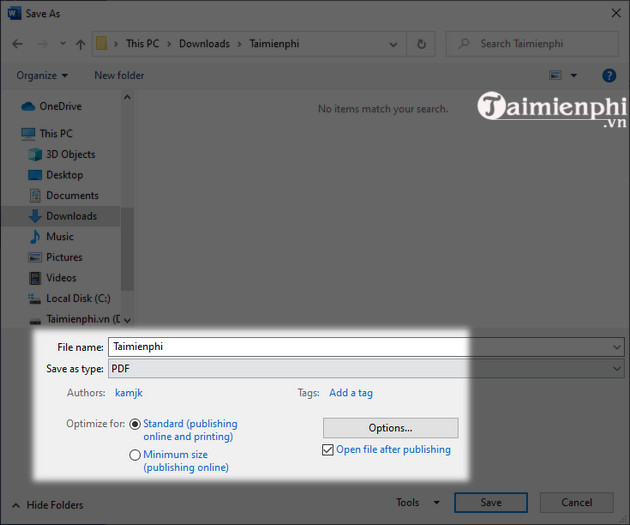Click Add a tag
The height and width of the screenshot is (525, 630).
[351, 392]
